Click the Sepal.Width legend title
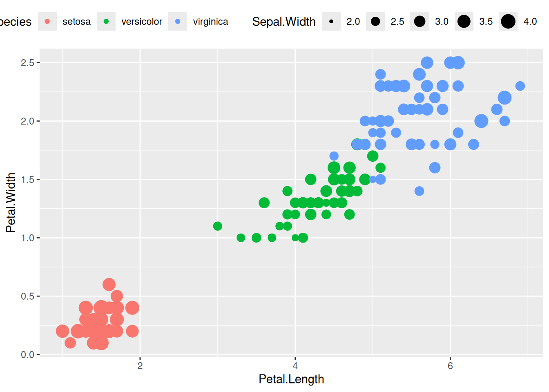The image size is (549, 392). click(x=284, y=21)
